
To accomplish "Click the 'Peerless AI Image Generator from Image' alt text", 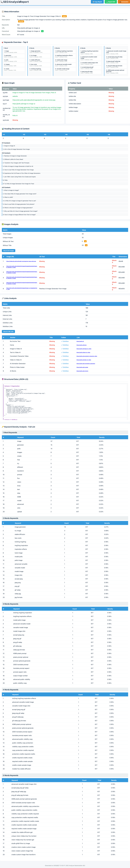I will (53, 288).
